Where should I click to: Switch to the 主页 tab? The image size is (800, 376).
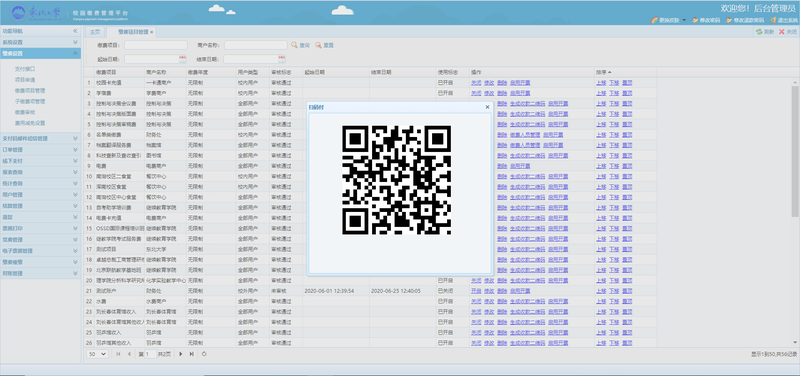click(x=94, y=32)
